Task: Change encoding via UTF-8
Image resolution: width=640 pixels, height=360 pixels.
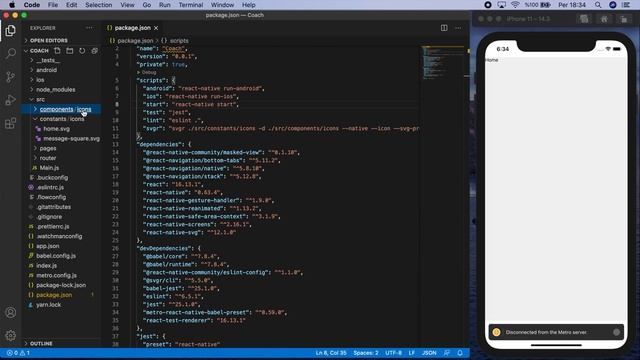Action: click(393, 353)
